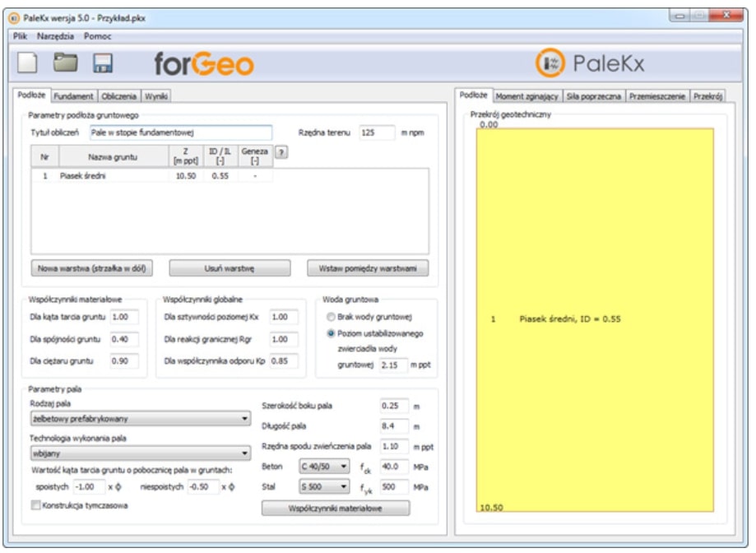Click the PaleKx logo icon
This screenshot has height=553, width=756.
click(x=550, y=64)
